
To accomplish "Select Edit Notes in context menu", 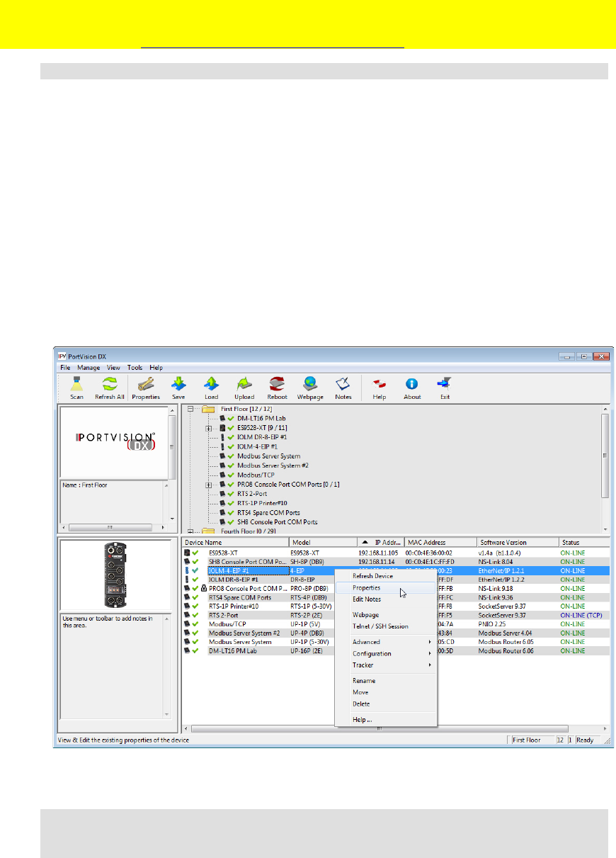I will (386, 599).
